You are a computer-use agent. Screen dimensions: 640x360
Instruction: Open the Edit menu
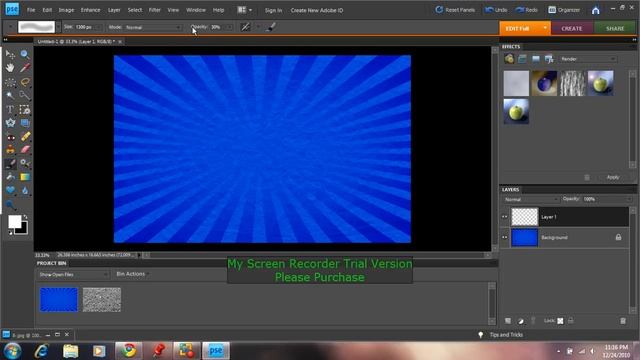47,10
